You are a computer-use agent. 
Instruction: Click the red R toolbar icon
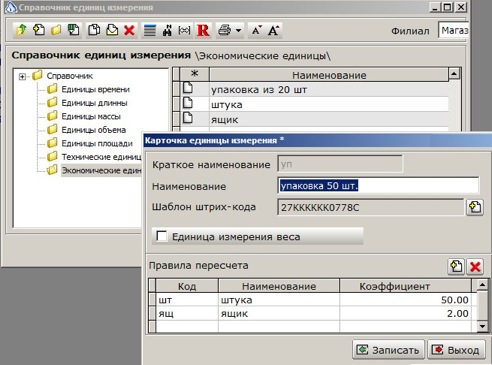[x=203, y=30]
